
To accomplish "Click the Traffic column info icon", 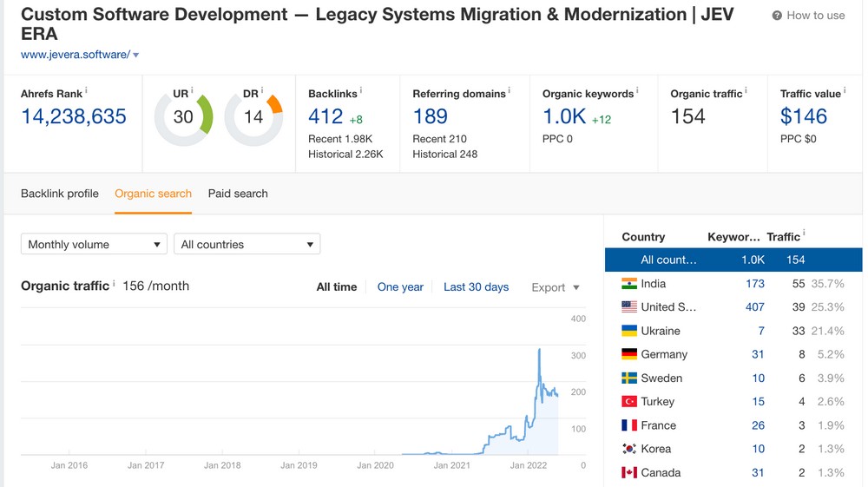I will 804,233.
